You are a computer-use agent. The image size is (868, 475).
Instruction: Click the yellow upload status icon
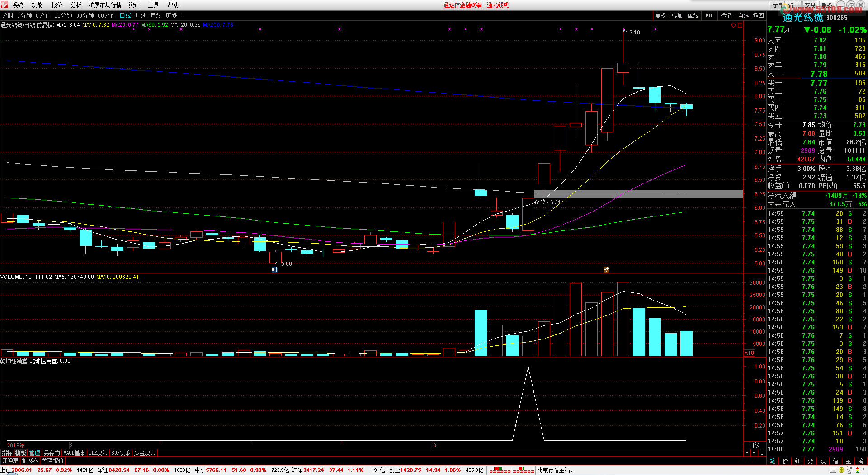(x=842, y=470)
